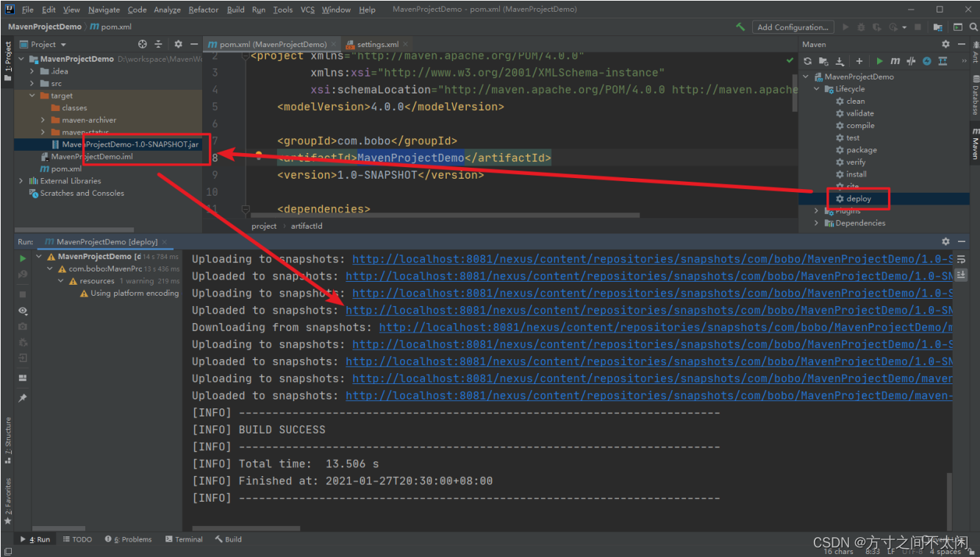Click Generate Sources and Update Folders icon
980x557 pixels.
(823, 61)
